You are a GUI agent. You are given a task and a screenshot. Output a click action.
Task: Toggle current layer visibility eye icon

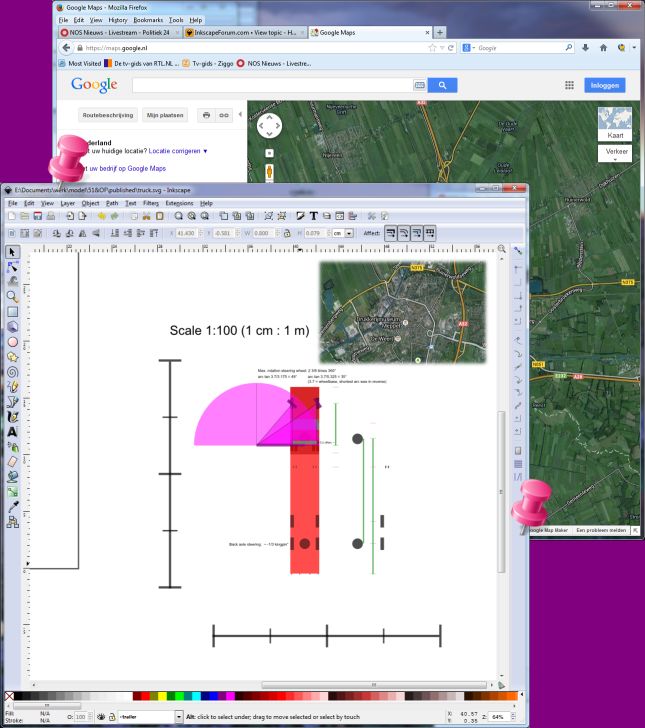pyautogui.click(x=101, y=716)
